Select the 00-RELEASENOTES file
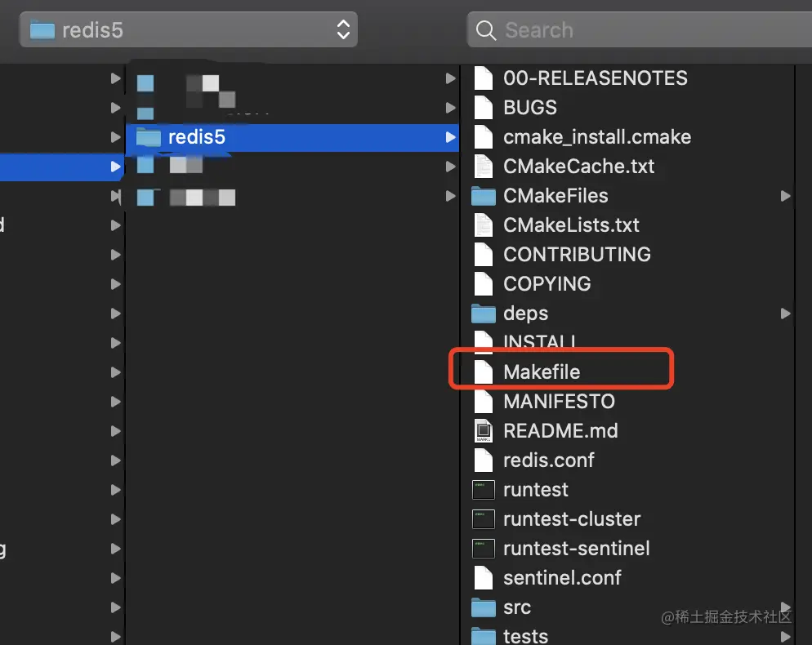 point(596,78)
